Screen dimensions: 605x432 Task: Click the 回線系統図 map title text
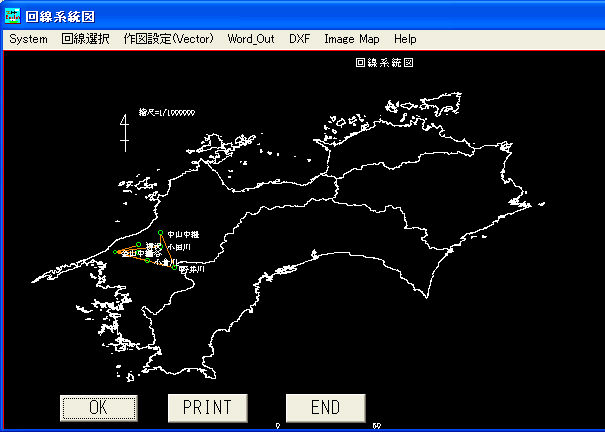point(385,62)
